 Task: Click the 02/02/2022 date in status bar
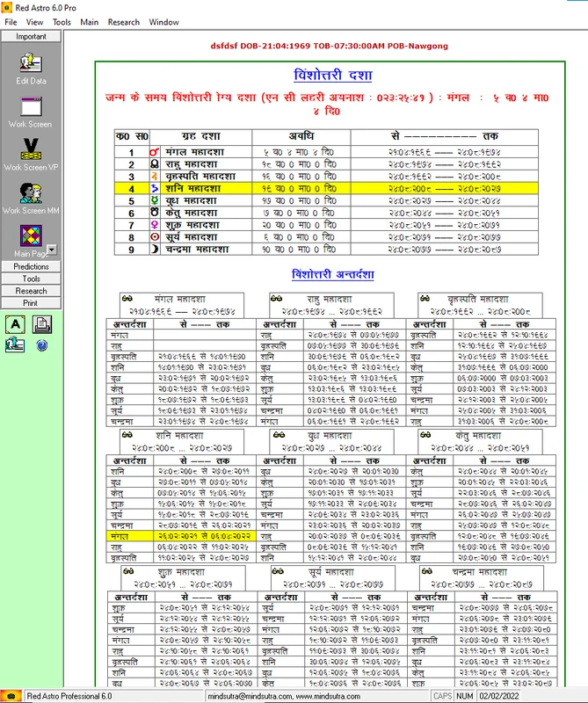point(498,696)
